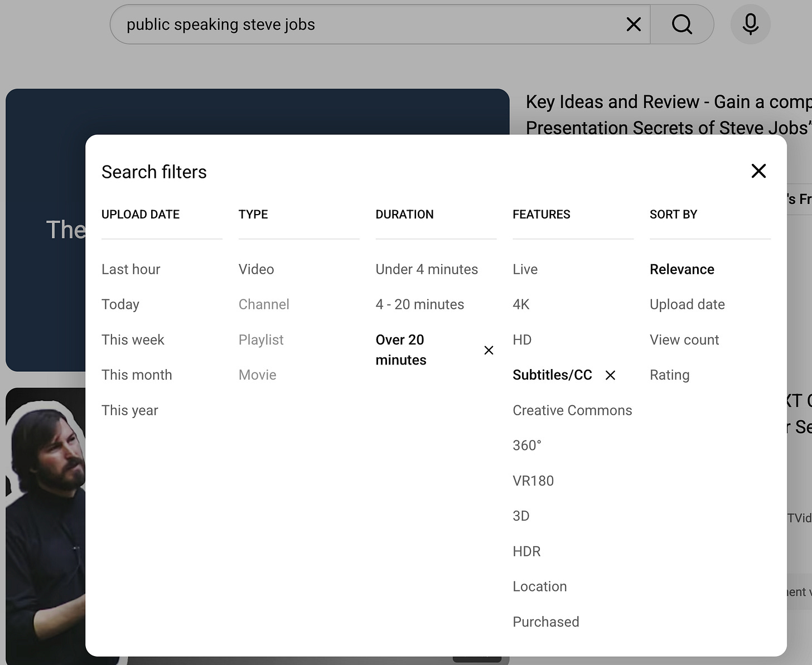Image resolution: width=812 pixels, height=665 pixels.
Task: Choose 4 - 20 minutes duration
Action: tap(420, 304)
